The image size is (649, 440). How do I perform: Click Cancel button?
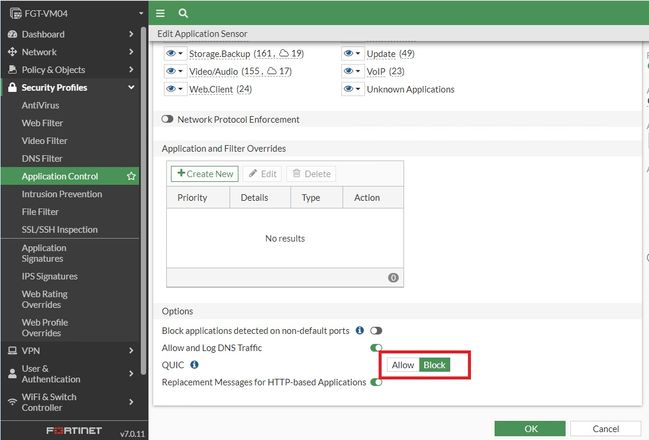tap(606, 429)
